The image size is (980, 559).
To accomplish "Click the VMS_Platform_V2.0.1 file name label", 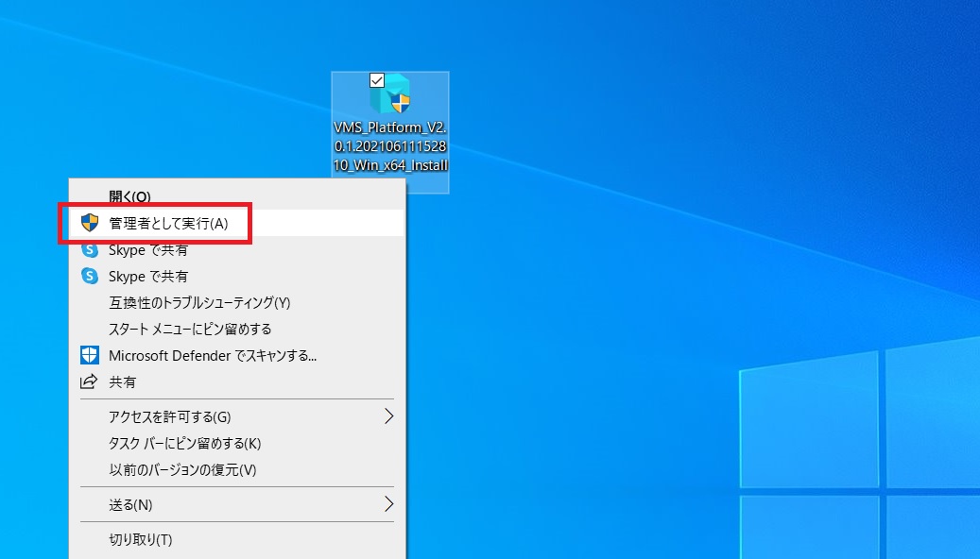I will 390,146.
